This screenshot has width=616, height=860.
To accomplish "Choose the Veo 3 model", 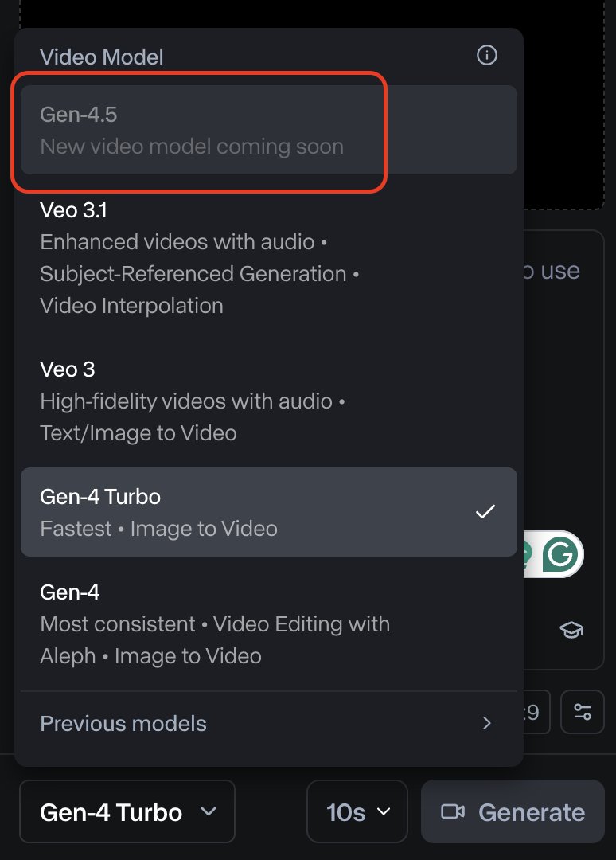I will 268,401.
